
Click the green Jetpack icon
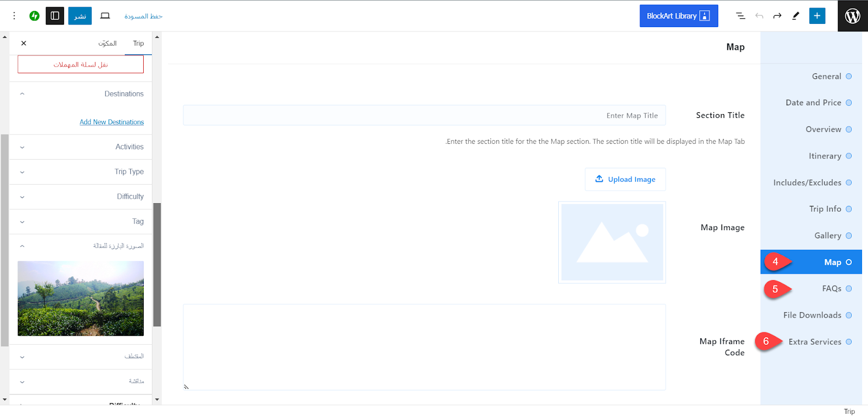(x=35, y=16)
